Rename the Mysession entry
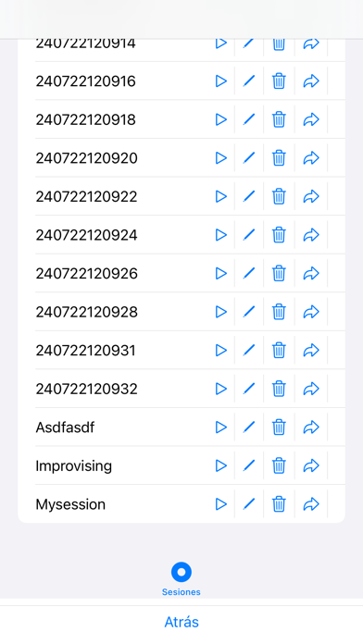This screenshot has width=363, height=644. (x=249, y=504)
